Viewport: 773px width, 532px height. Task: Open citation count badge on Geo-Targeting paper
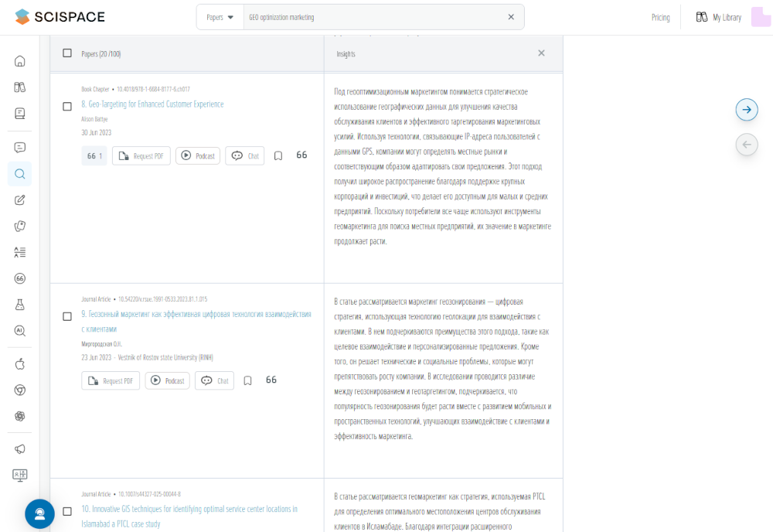94,155
